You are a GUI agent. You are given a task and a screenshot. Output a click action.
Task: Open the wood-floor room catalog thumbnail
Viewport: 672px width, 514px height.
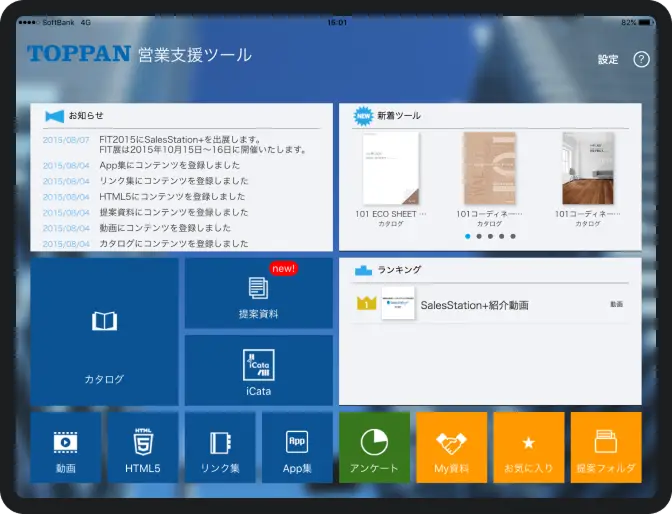point(588,168)
